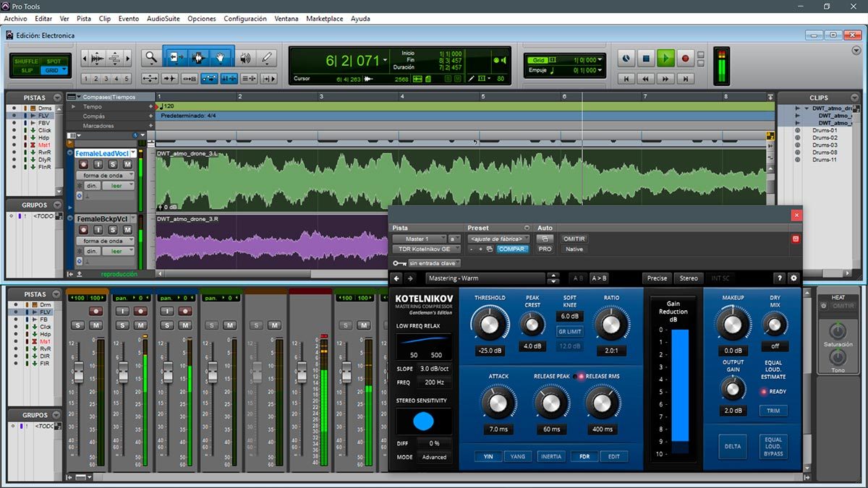This screenshot has width=868, height=488.
Task: Click the Precise button in Kotelnikov
Action: [657, 278]
